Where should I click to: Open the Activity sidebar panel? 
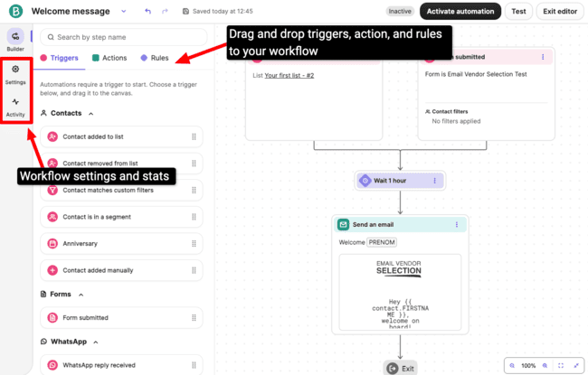click(x=15, y=108)
